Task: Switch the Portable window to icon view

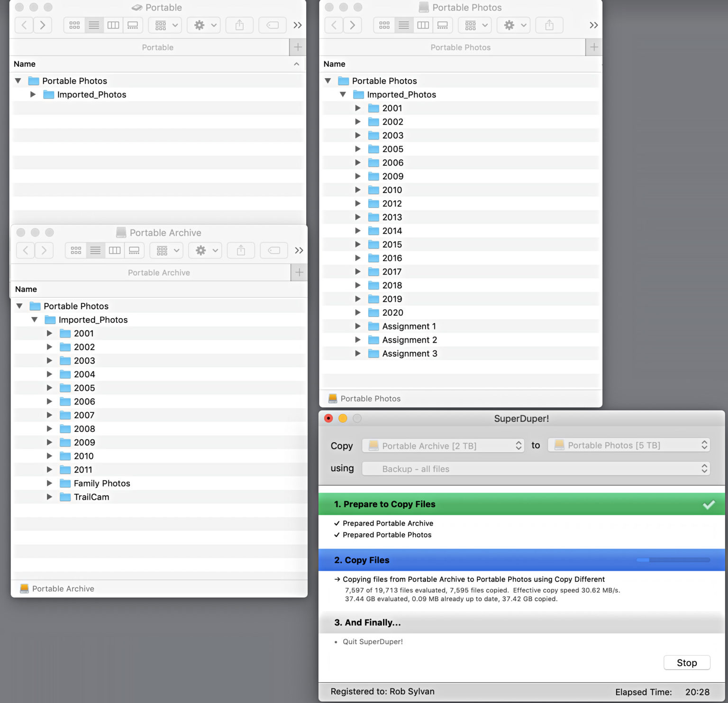Action: tap(74, 25)
